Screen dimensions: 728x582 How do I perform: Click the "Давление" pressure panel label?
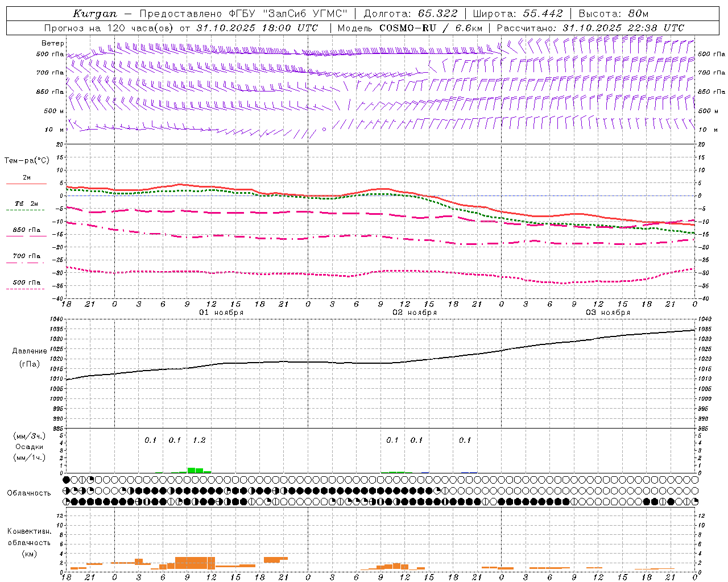tap(30, 351)
